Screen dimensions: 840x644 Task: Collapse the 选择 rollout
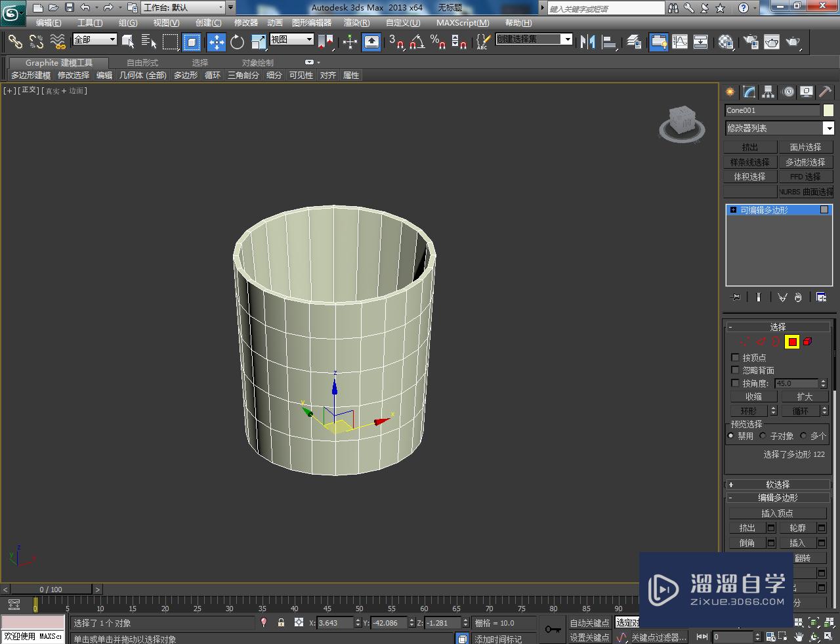click(778, 326)
